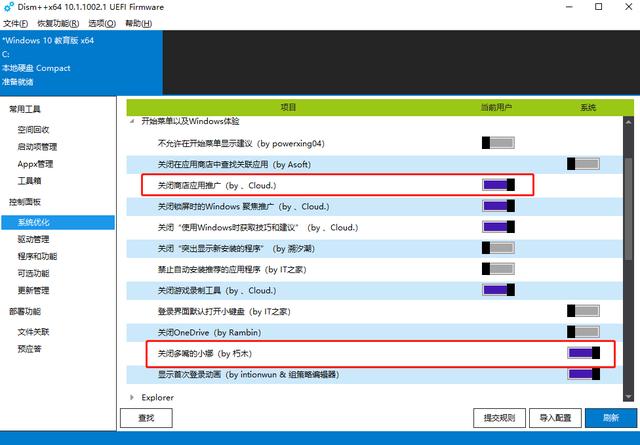The height and width of the screenshot is (445, 640).
Task: Toggle 关闭多嘴的小娜 system switch
Action: click(583, 353)
